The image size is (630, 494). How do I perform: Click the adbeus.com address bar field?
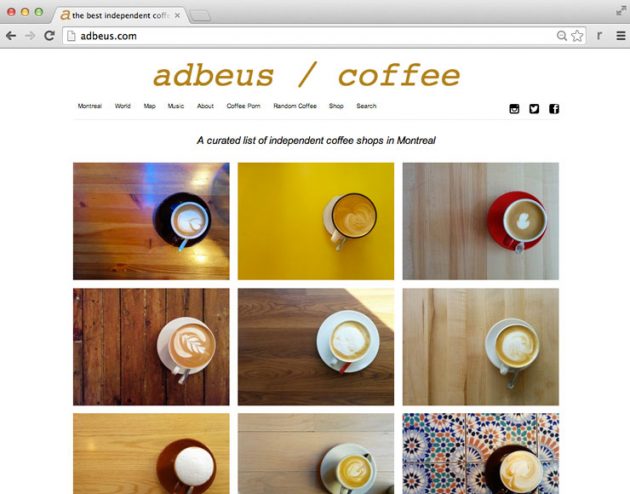(x=309, y=36)
